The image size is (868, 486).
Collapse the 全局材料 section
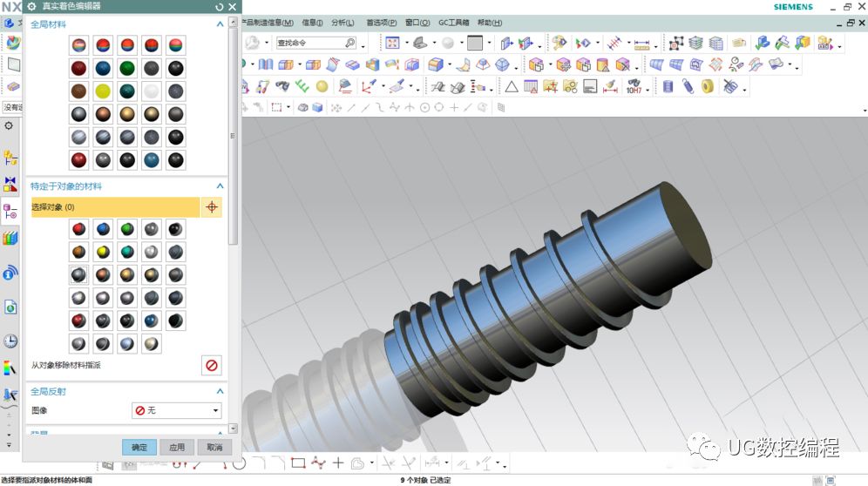(x=220, y=24)
